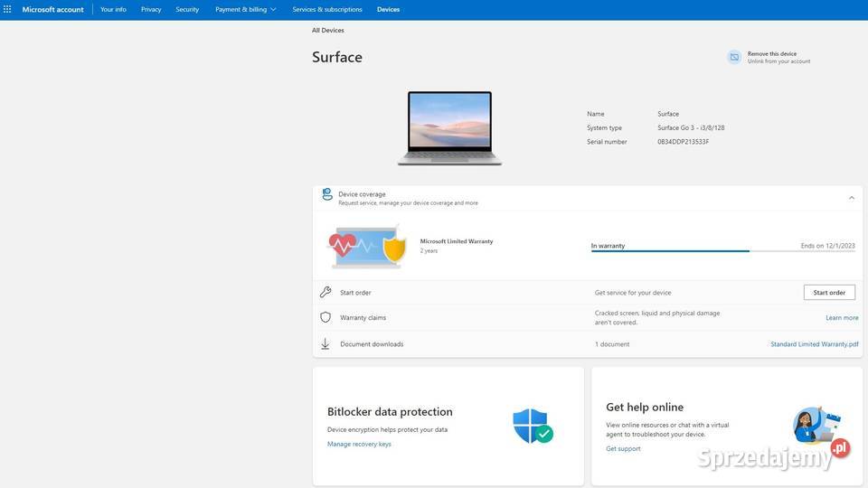Click the In warranty progress bar
The height and width of the screenshot is (488, 868).
click(x=723, y=251)
